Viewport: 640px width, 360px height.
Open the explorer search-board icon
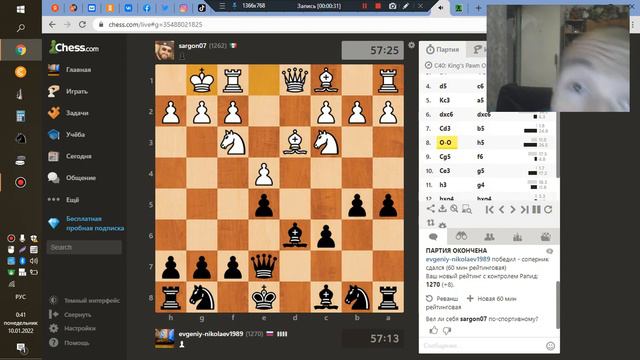pos(467,209)
